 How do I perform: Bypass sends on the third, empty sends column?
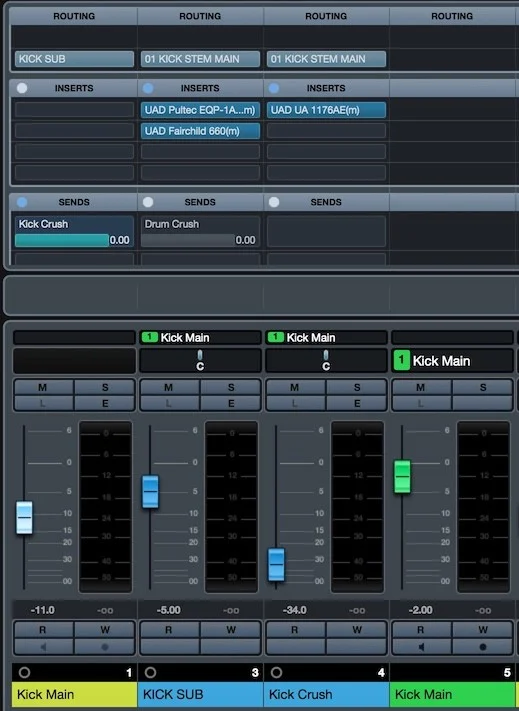tap(274, 202)
